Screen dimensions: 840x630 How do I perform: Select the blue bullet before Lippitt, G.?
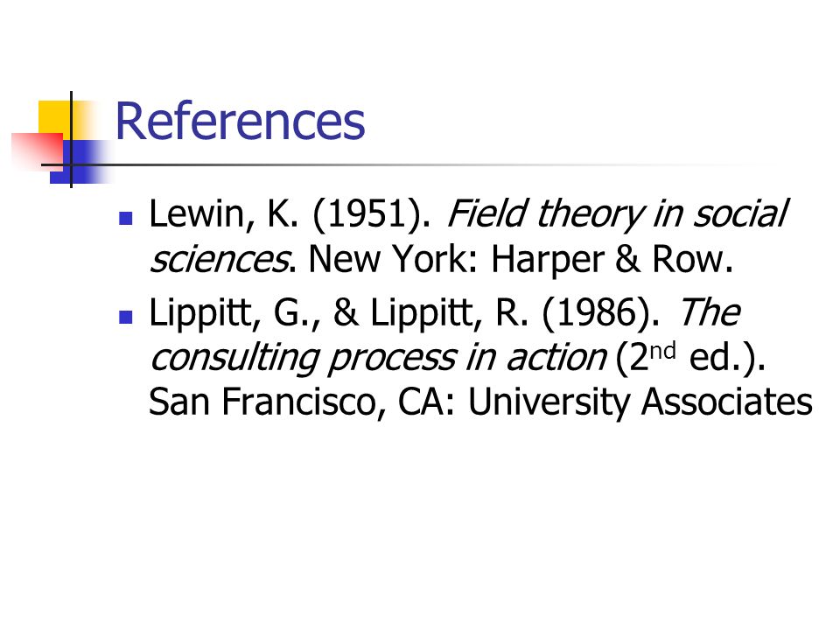126,317
